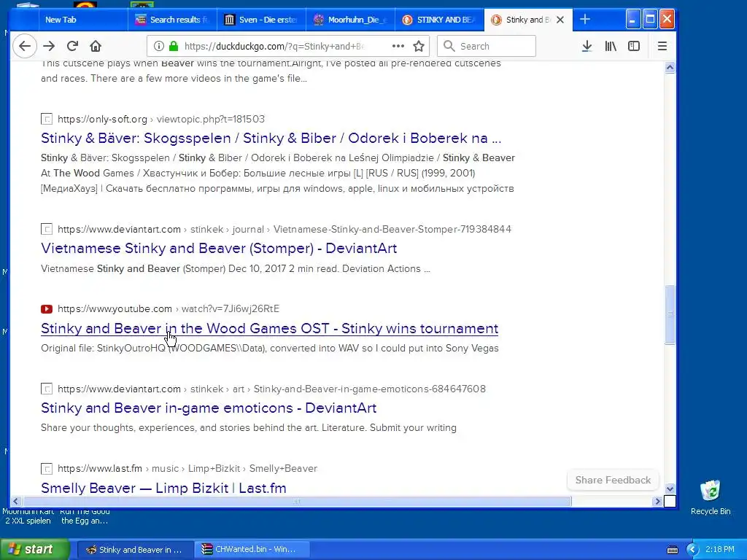
Task: Switch to the STINKY AND BEA tab
Action: pyautogui.click(x=439, y=20)
